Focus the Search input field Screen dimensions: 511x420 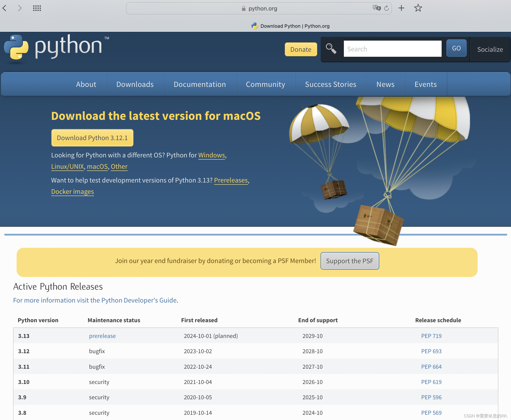pos(393,49)
